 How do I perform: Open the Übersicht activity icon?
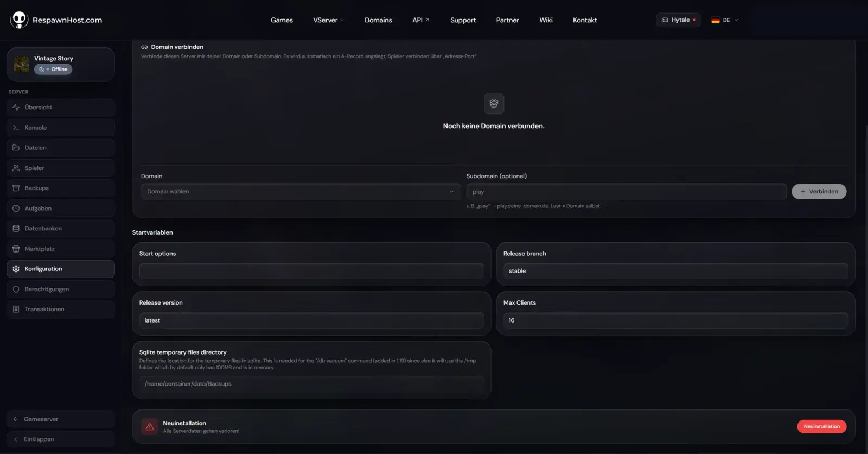(x=16, y=108)
